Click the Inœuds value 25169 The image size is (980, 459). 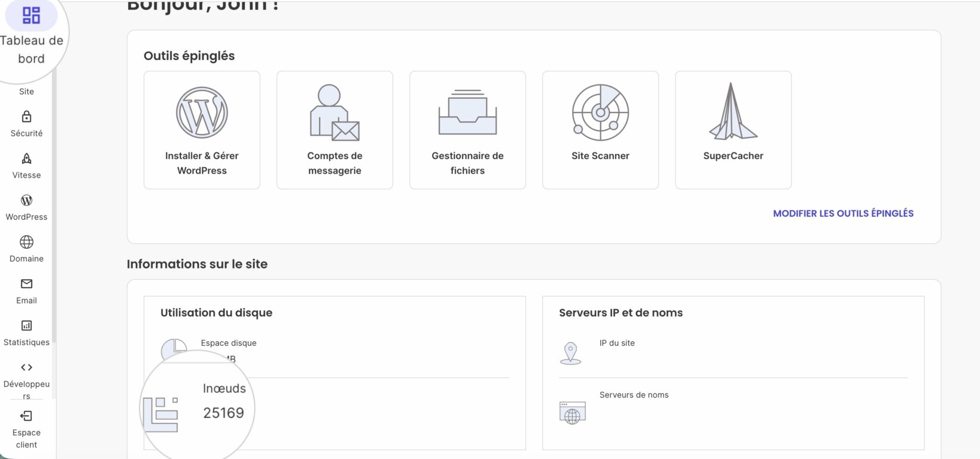(x=223, y=413)
